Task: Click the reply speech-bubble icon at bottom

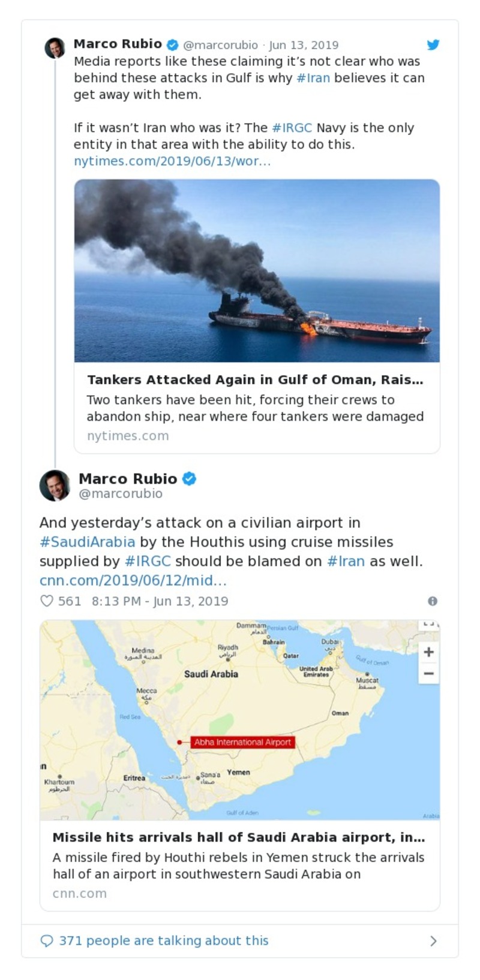Action: pyautogui.click(x=47, y=940)
